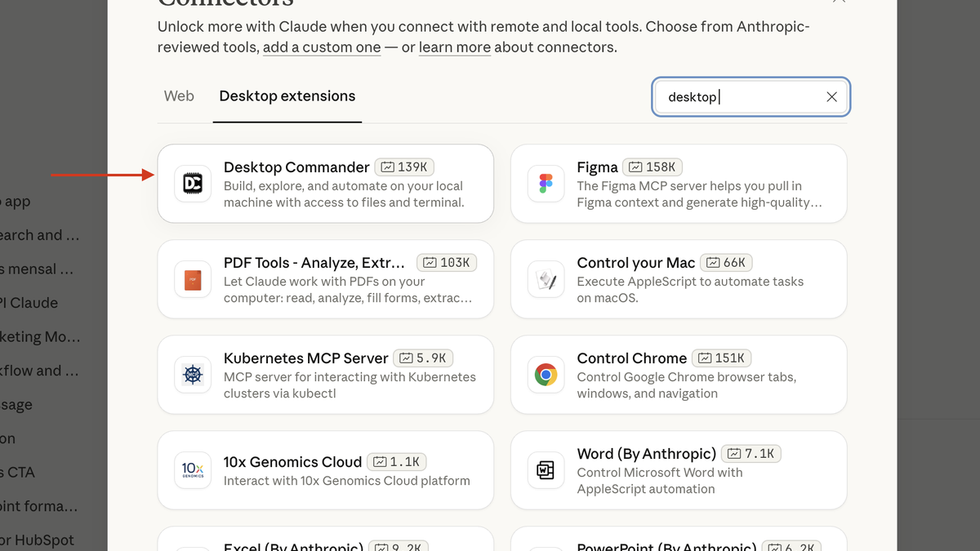Open the Word (By Anthropic) extension card

[x=679, y=470]
